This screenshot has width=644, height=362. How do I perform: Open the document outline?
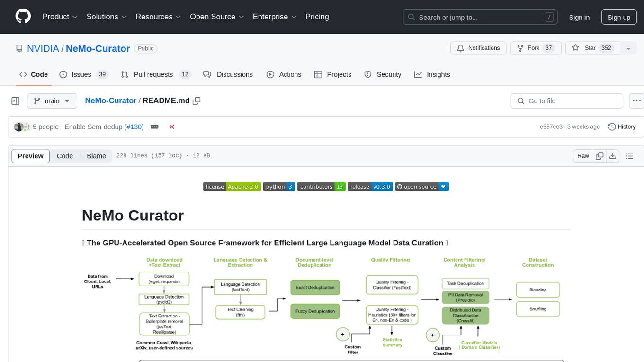pos(629,156)
